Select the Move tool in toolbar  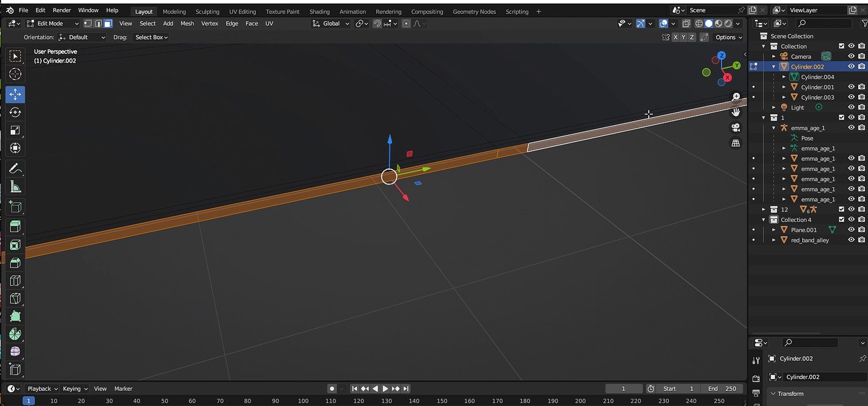pos(15,94)
